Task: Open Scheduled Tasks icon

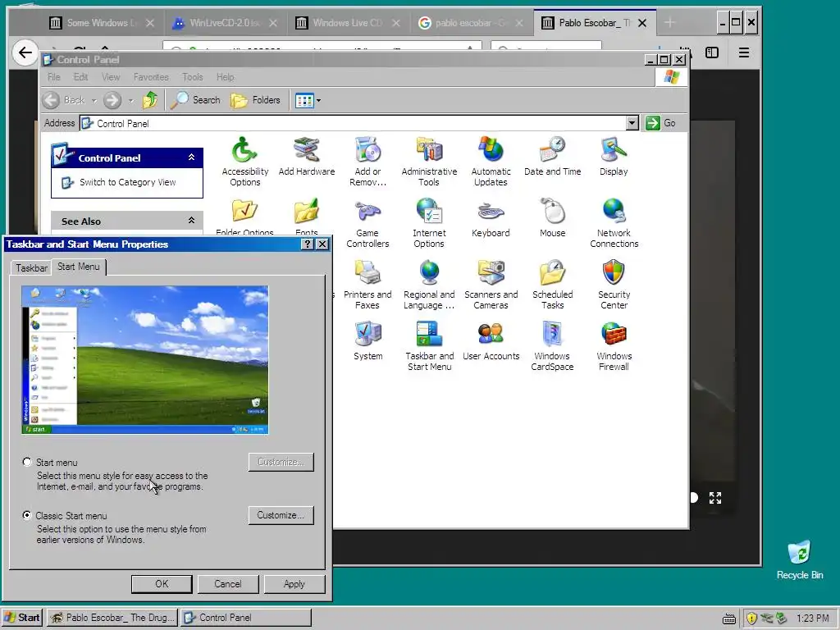Action: coord(552,285)
